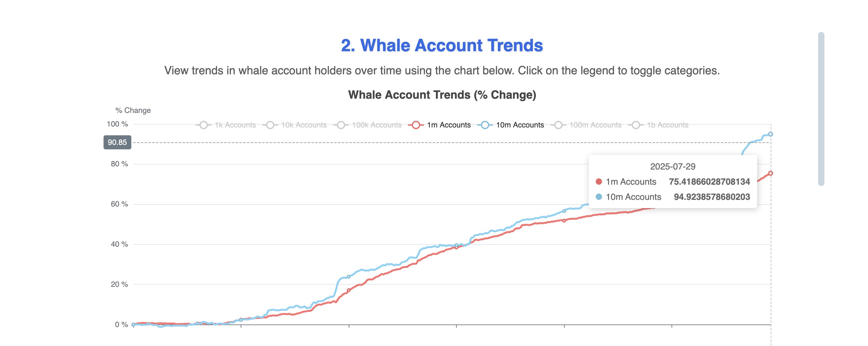Click the red 1m endpoint marker near 75%
Screen dimensions: 868x346
pyautogui.click(x=770, y=173)
